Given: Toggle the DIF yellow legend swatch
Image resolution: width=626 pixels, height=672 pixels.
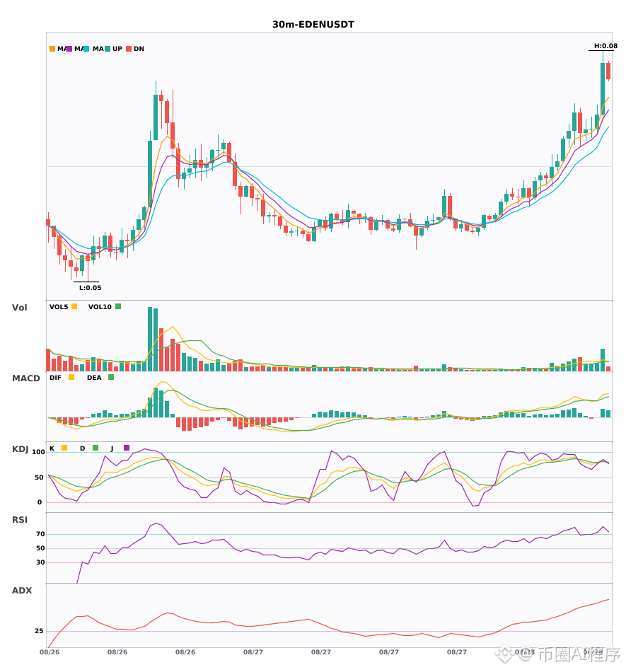Looking at the screenshot, I should coord(71,377).
